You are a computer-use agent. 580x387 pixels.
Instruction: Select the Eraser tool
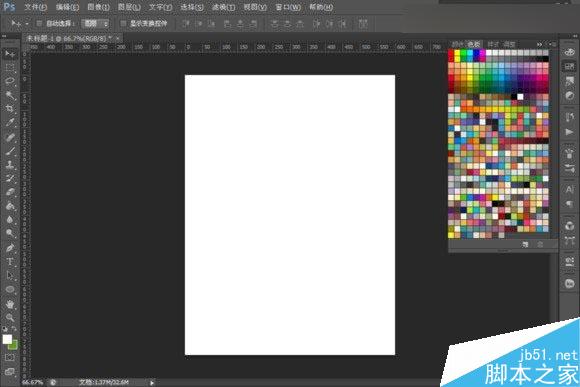10,192
